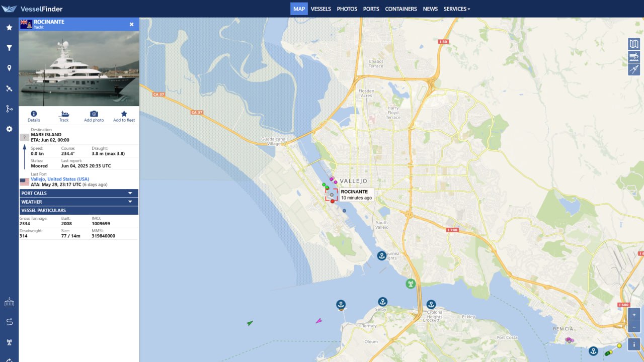Click the MARE ISLAND destination text

46,135
